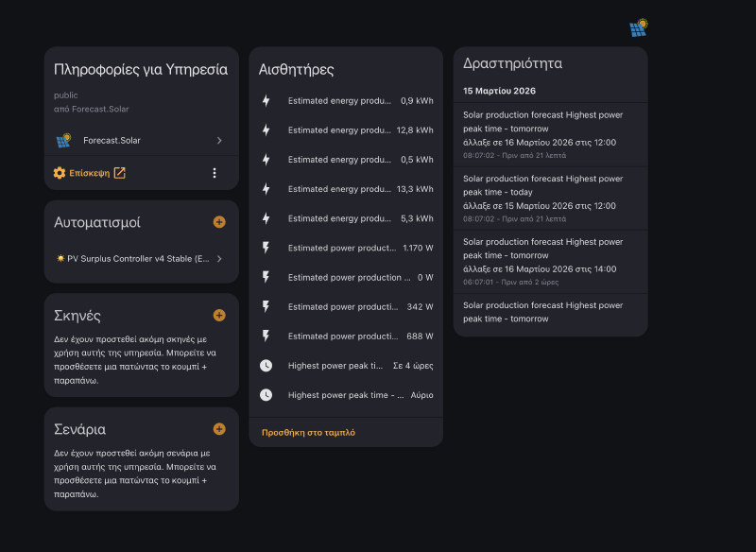Screen dimensions: 756x552
Task: Expand the Forecast.Solar integration row chevron
Action: 219,141
